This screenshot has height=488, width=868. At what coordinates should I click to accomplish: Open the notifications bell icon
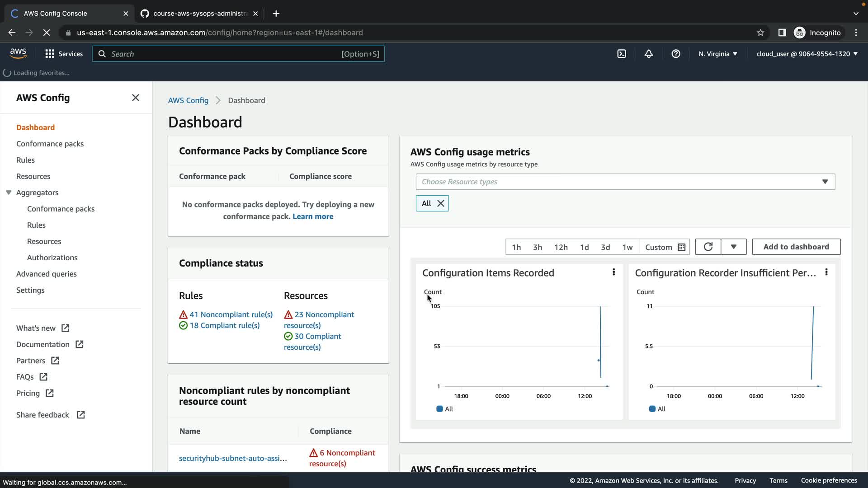coord(649,54)
